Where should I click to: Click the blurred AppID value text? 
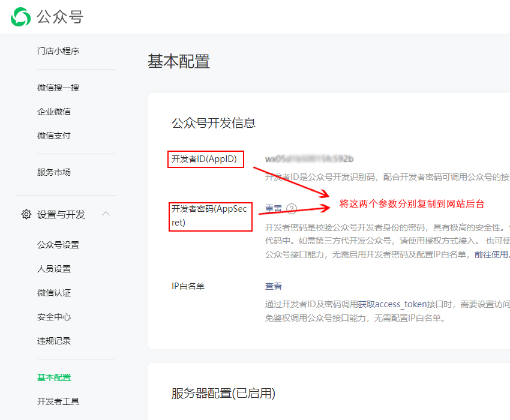click(x=309, y=159)
